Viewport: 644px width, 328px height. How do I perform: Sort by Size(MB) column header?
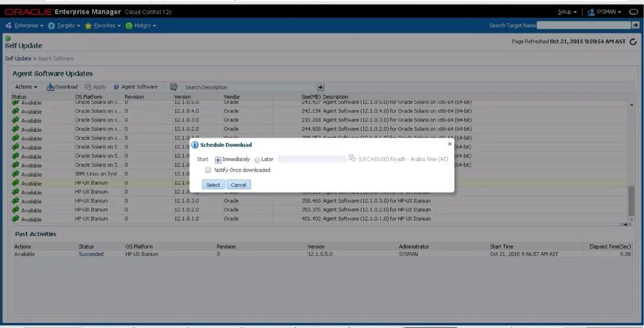311,97
